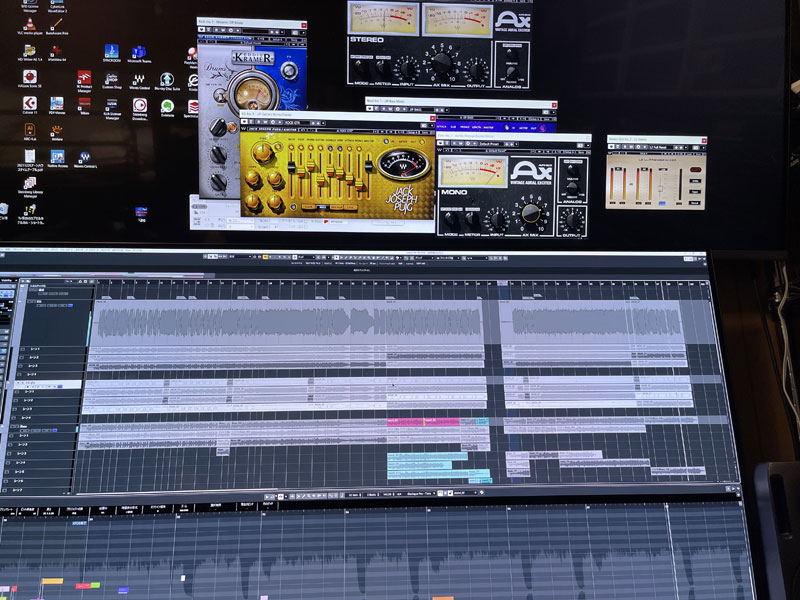Open VLC media player desktop shortcut

coord(30,25)
